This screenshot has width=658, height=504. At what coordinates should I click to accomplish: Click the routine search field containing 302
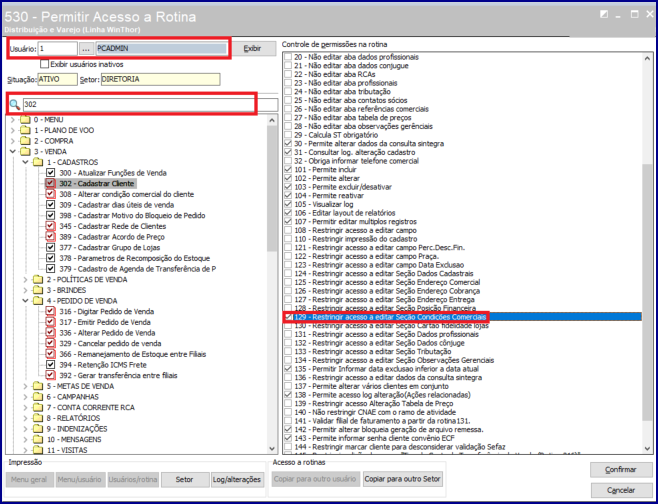(150, 104)
